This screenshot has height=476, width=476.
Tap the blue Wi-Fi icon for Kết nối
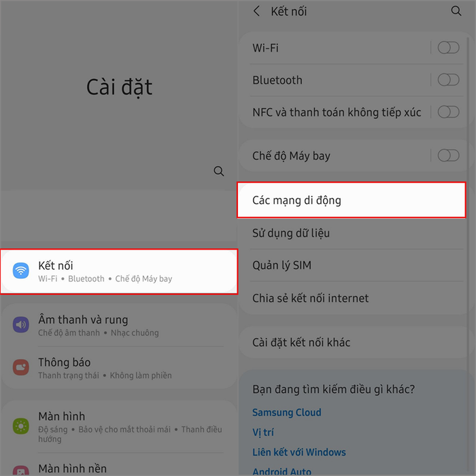21,271
